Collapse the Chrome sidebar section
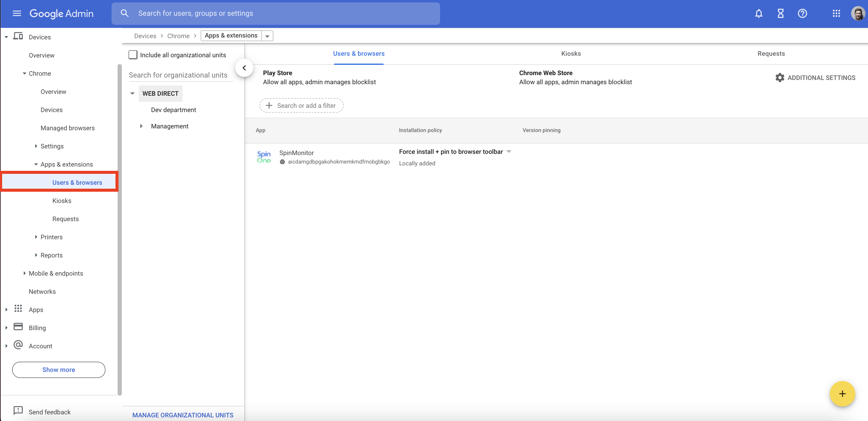This screenshot has width=868, height=421. coord(24,73)
